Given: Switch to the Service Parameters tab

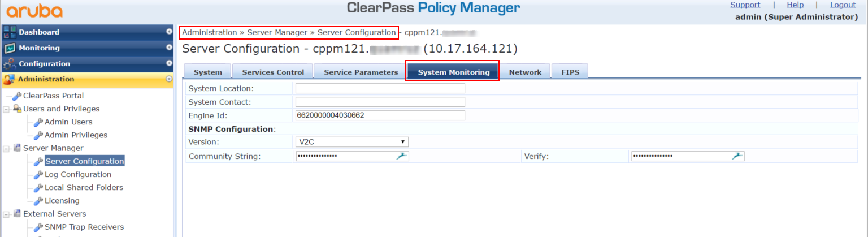Looking at the screenshot, I should tap(361, 72).
